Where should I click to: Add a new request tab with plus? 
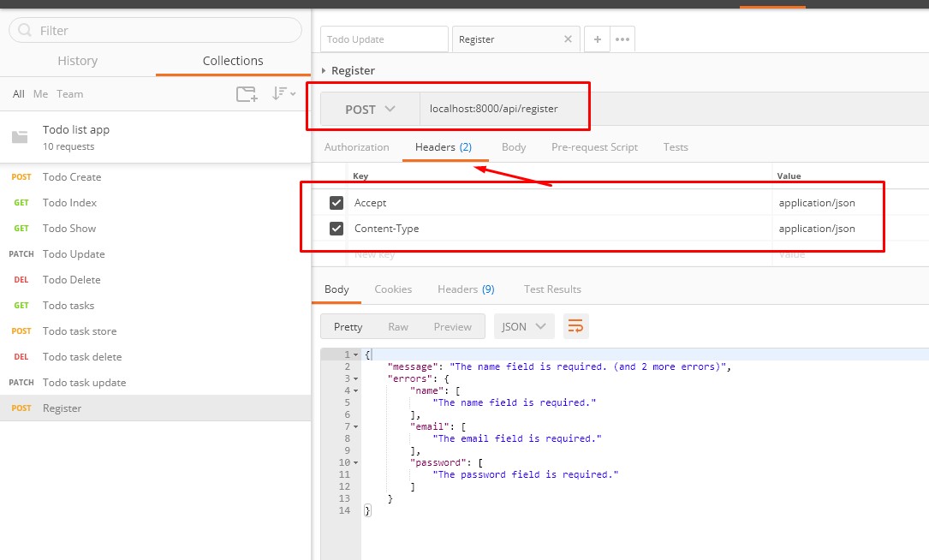coord(597,39)
